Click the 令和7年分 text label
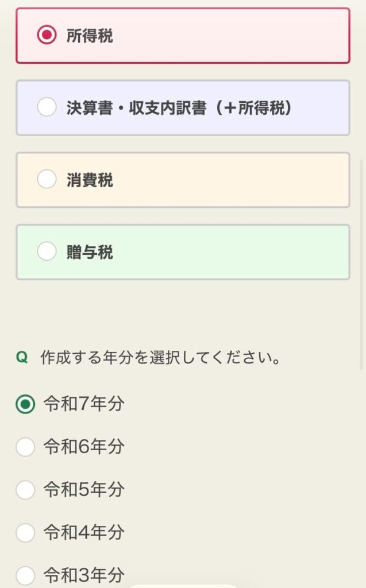 click(x=84, y=404)
